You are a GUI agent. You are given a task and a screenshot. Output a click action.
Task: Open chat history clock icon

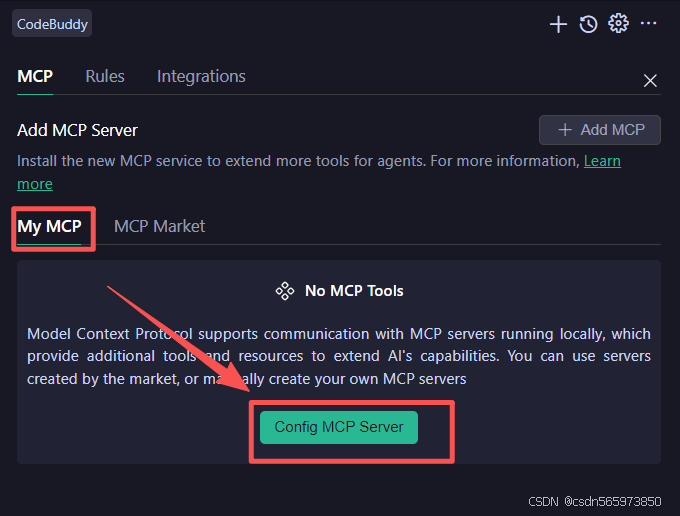(x=588, y=24)
